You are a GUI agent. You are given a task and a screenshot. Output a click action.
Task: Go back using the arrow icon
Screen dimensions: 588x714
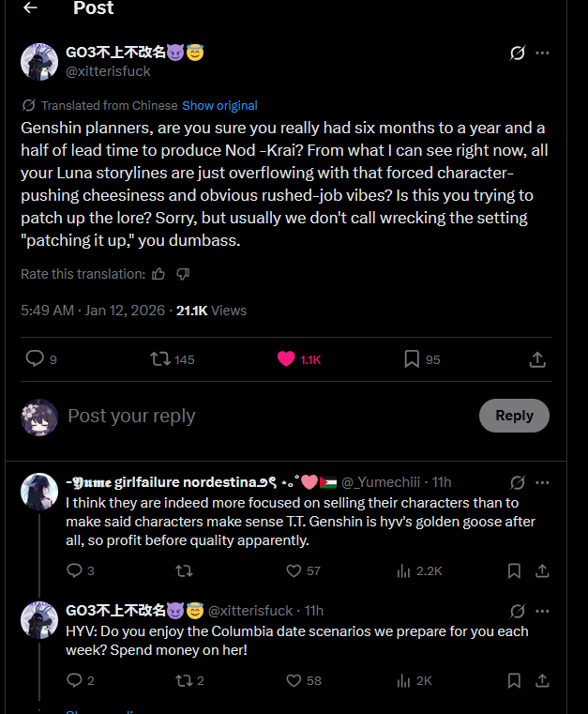pyautogui.click(x=30, y=8)
